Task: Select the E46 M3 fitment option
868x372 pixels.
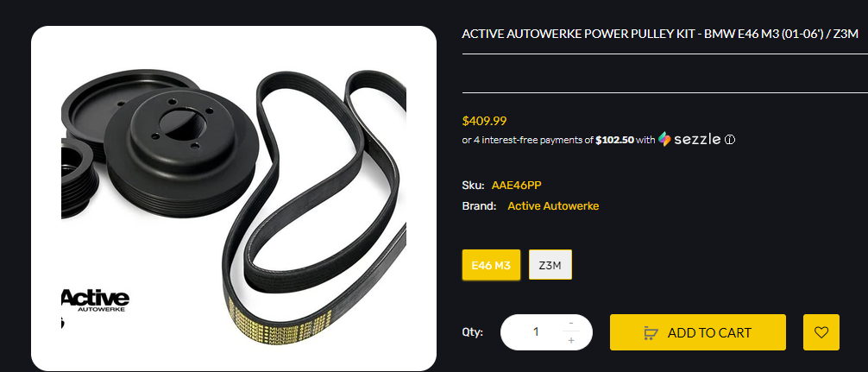Action: tap(491, 265)
